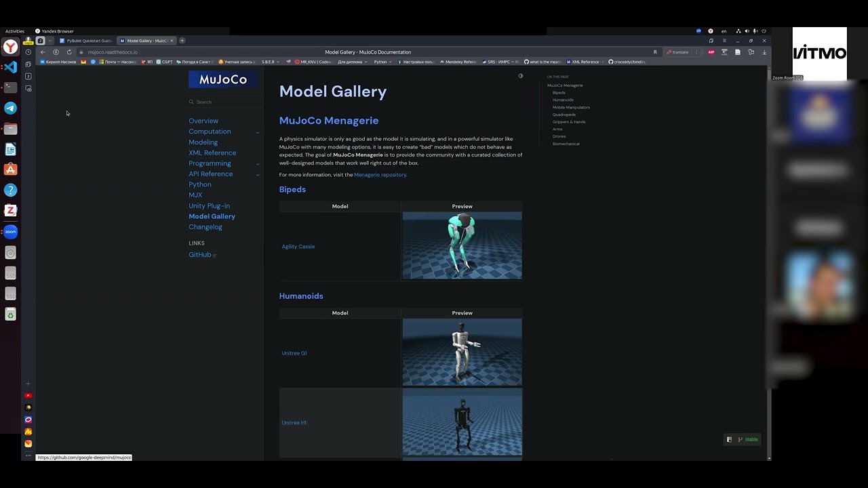Open the Python bookmarks folder dropdown

coord(383,62)
